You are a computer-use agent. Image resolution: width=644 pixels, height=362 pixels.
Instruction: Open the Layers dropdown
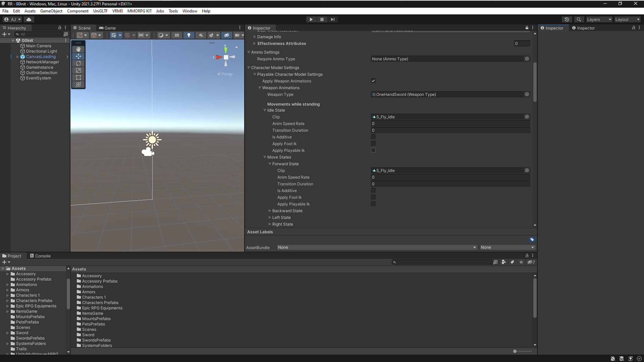click(x=599, y=19)
